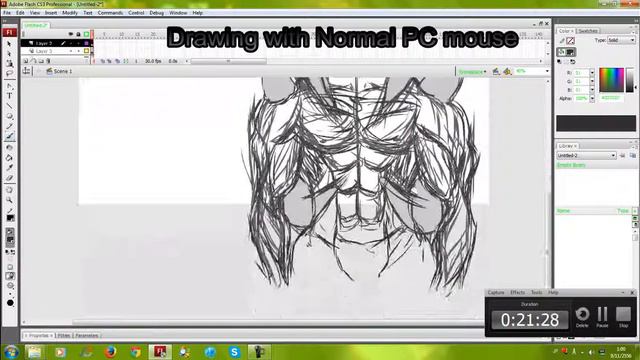Select the Eraser tool
Screen dimensions: 640x360
[x=9, y=178]
